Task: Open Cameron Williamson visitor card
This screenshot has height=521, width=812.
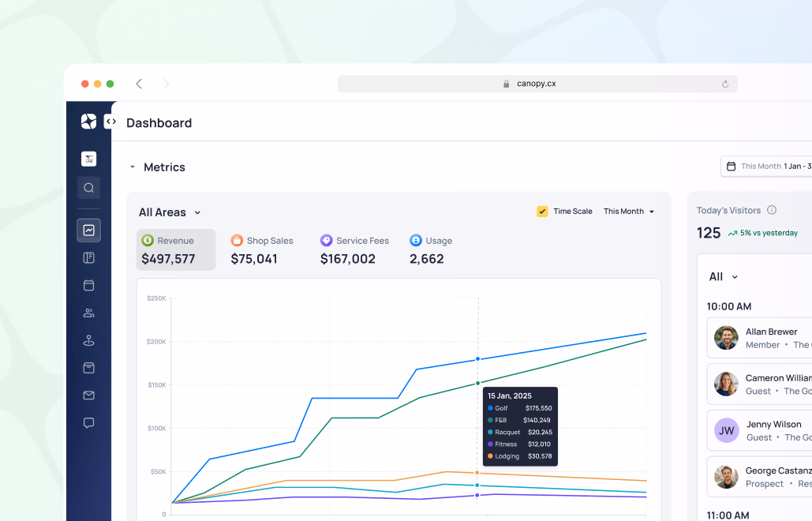Action: tap(759, 384)
